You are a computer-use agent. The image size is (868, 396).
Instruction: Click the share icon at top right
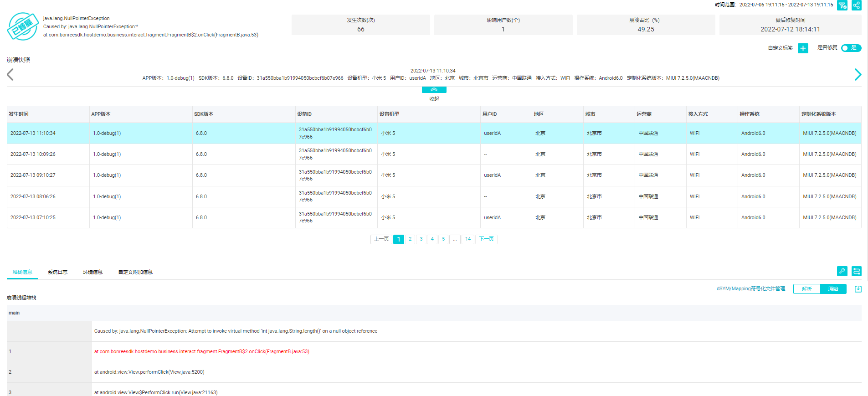pos(857,5)
